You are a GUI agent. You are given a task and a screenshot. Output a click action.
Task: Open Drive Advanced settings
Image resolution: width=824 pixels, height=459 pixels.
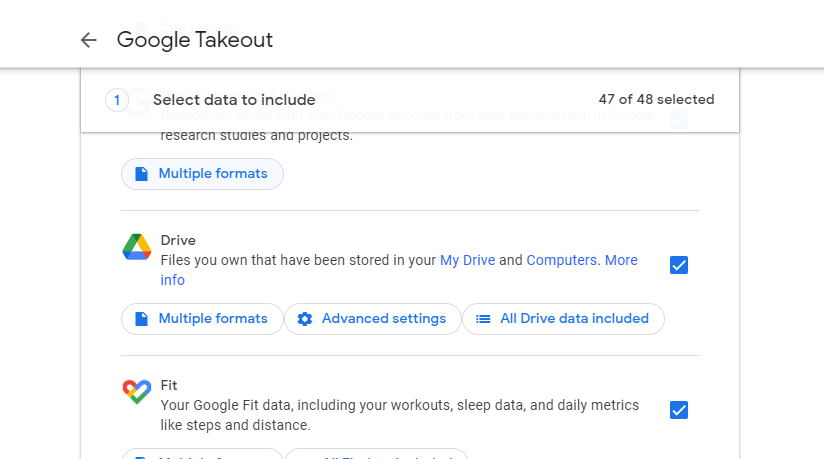(x=373, y=319)
